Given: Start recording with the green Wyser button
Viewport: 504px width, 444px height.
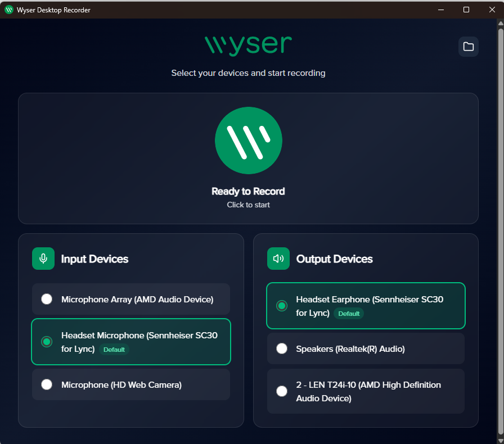Looking at the screenshot, I should [x=249, y=141].
